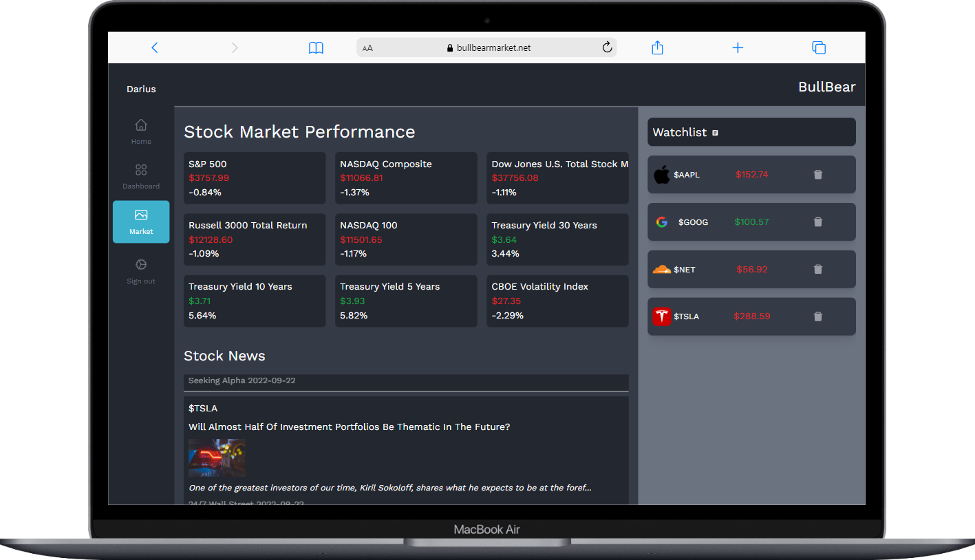Remove $TSLA using its trash icon
This screenshot has width=975, height=560.
click(x=818, y=316)
